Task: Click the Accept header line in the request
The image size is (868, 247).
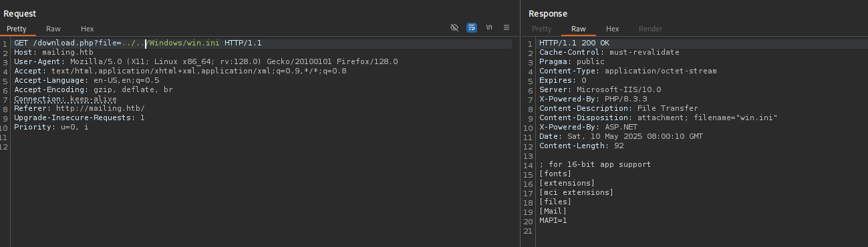Action: 180,71
